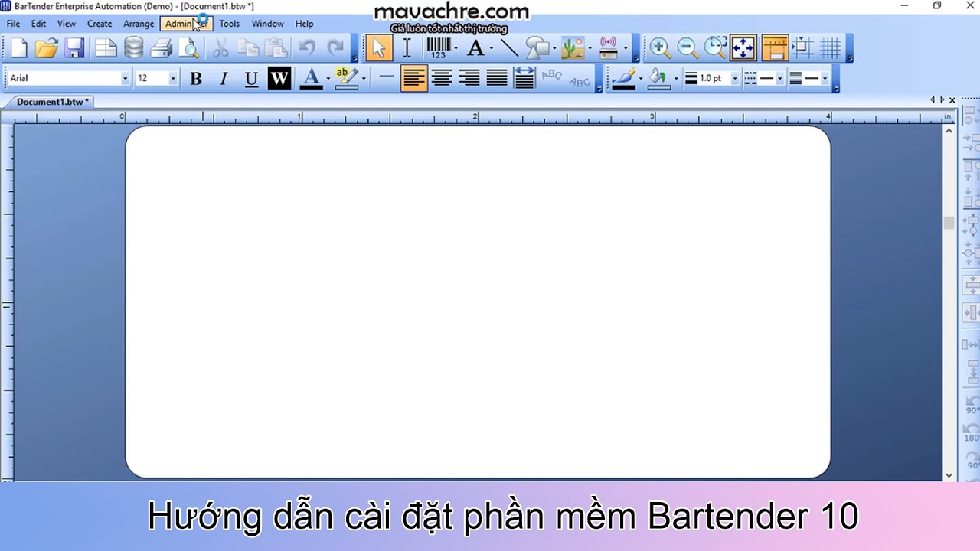Set right text alignment
This screenshot has width=980, height=551.
(469, 78)
